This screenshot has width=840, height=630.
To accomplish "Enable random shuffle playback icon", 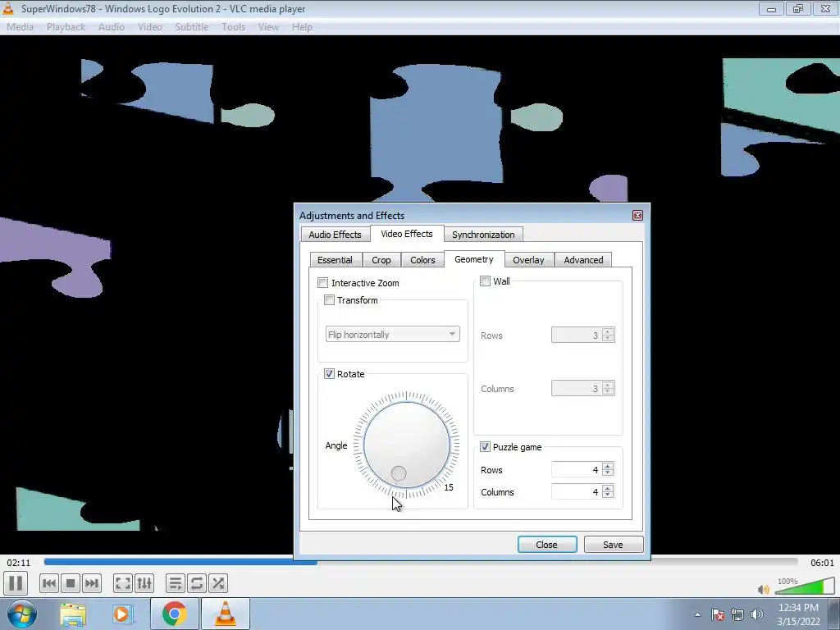I will tap(218, 583).
